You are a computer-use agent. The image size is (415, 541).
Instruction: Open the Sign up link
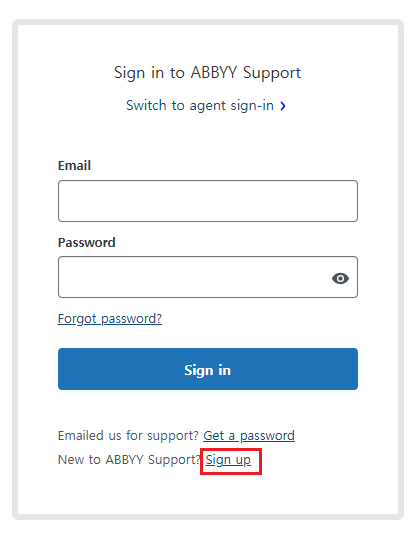pyautogui.click(x=228, y=460)
